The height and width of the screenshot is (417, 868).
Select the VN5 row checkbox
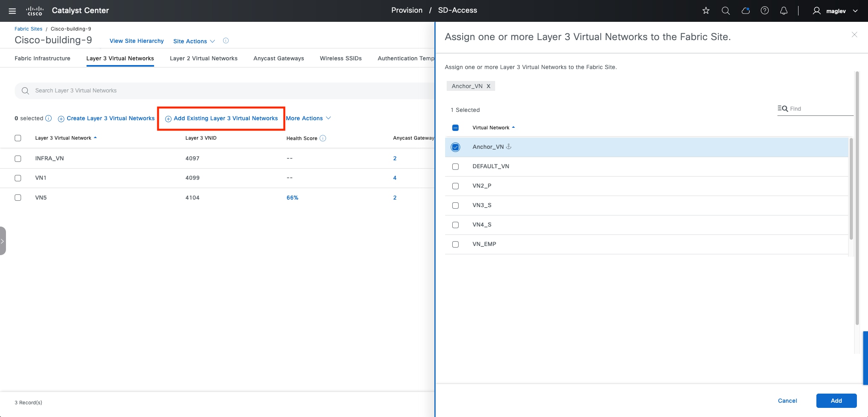click(18, 198)
